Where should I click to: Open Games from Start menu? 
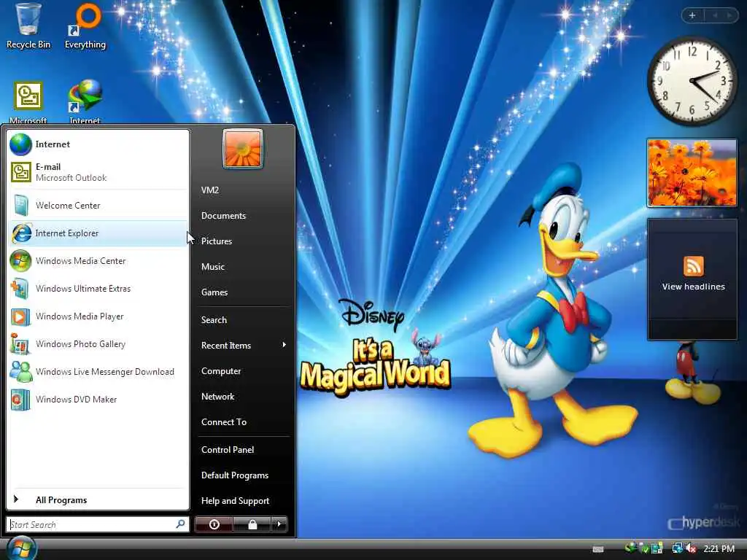tap(214, 292)
